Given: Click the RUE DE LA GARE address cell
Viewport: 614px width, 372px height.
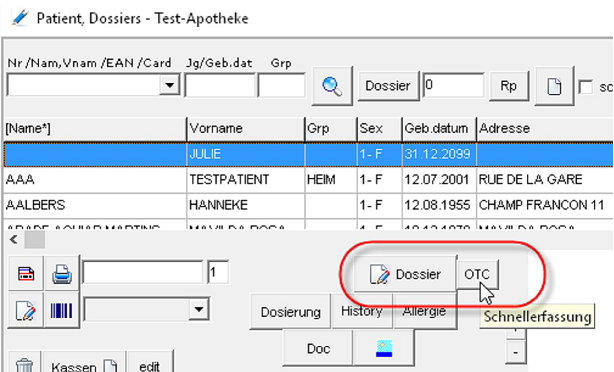Looking at the screenshot, I should click(545, 180).
